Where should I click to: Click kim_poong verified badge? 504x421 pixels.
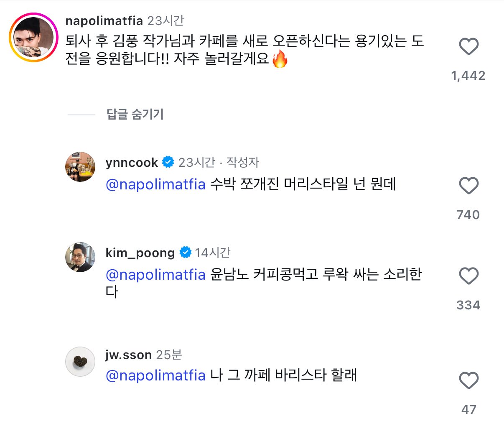[185, 253]
